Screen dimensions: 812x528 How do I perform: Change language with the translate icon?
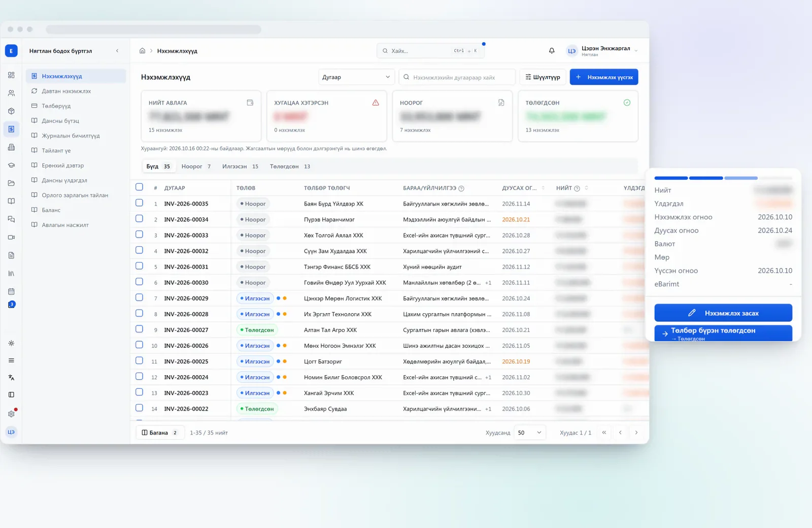(11, 378)
